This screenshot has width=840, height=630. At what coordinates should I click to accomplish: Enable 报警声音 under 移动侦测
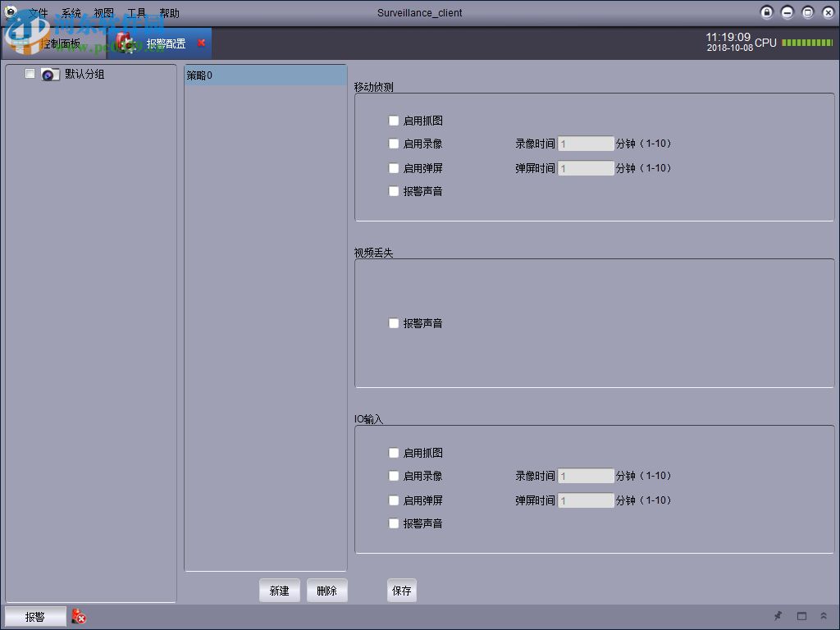click(x=394, y=191)
